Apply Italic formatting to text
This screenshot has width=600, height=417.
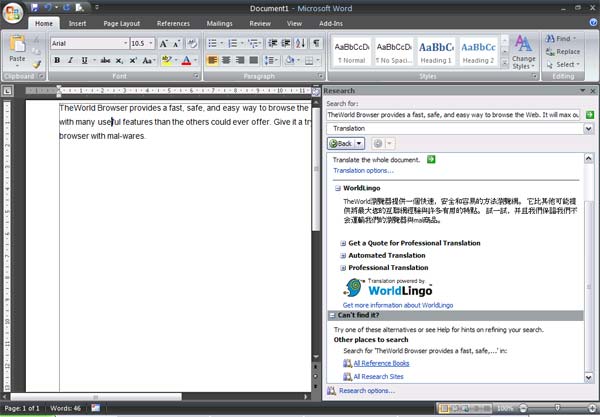coord(71,60)
